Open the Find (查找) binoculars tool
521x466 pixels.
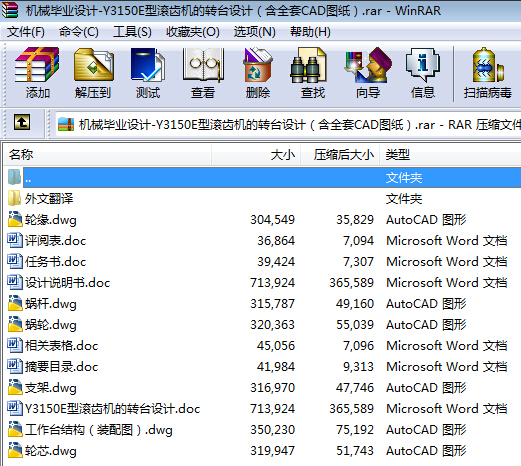coord(308,65)
